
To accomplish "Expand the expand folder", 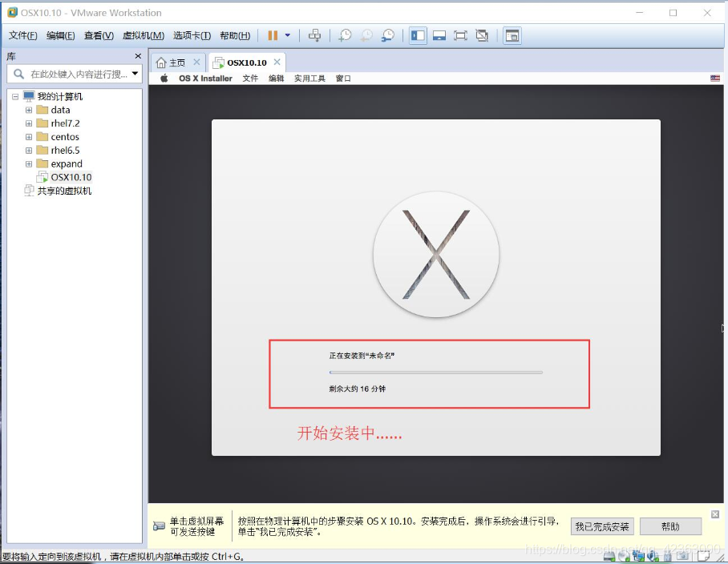I will click(29, 163).
